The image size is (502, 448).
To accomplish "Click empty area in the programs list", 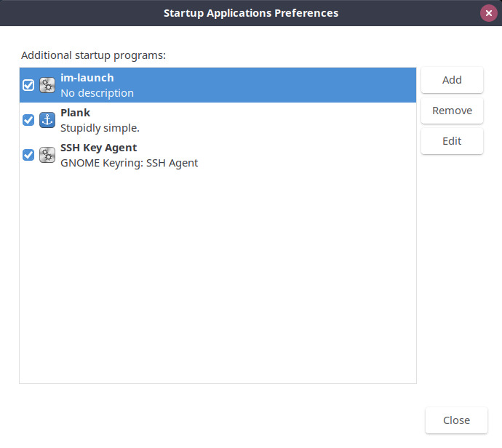I will point(218,275).
